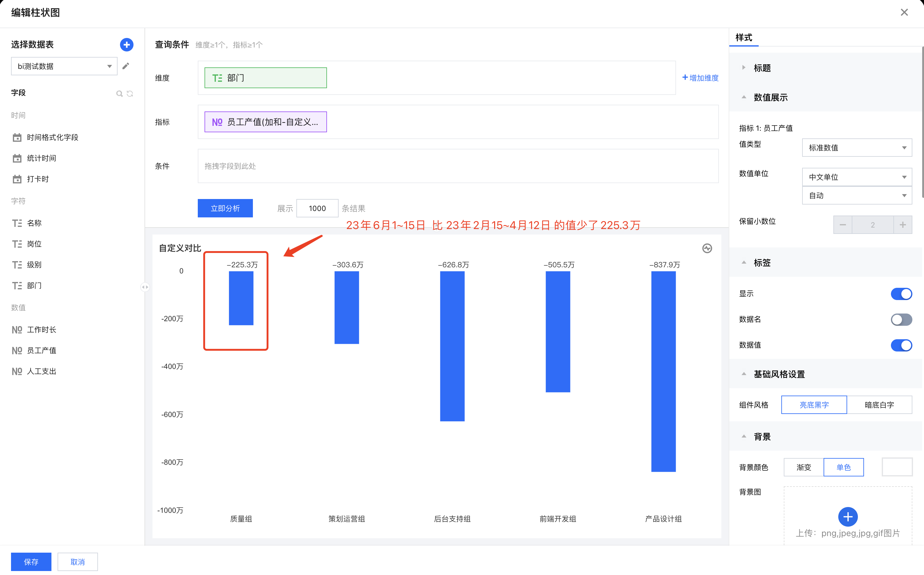This screenshot has width=924, height=575.
Task: Click the panel collapse handle on sidebar edge
Action: coord(145,287)
